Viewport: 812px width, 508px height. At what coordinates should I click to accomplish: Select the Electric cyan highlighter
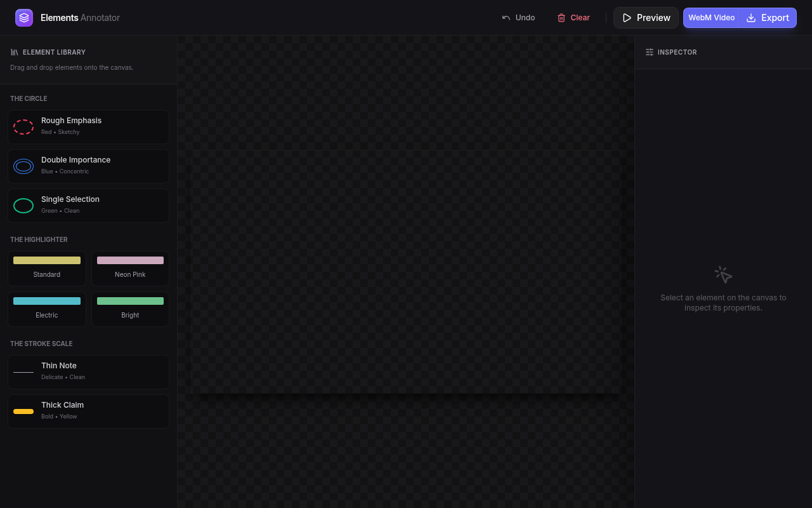47,309
